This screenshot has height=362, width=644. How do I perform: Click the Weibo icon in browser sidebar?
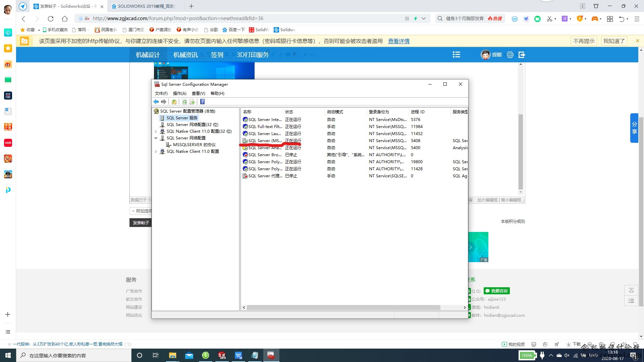[8, 64]
